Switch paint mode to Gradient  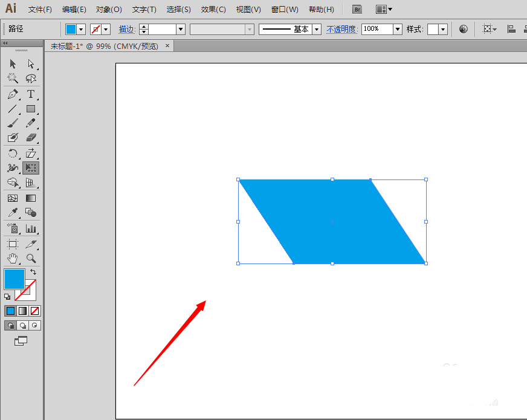coord(23,311)
